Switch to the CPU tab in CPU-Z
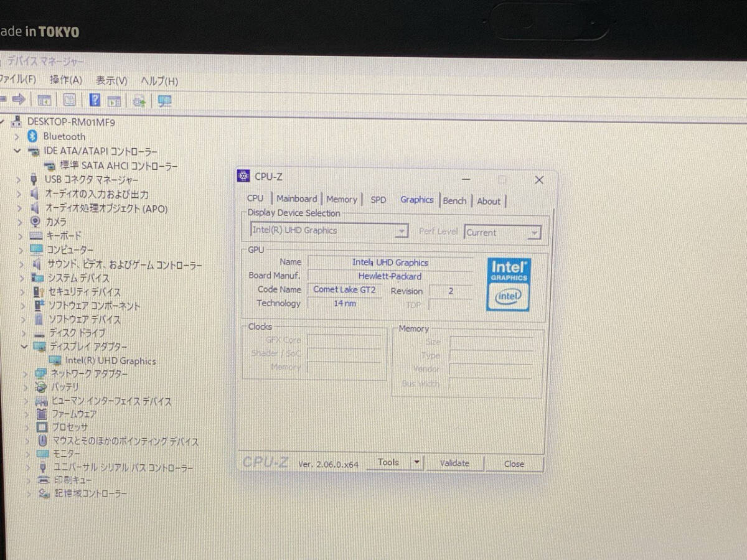Screen dimensions: 747x560 (x=255, y=198)
